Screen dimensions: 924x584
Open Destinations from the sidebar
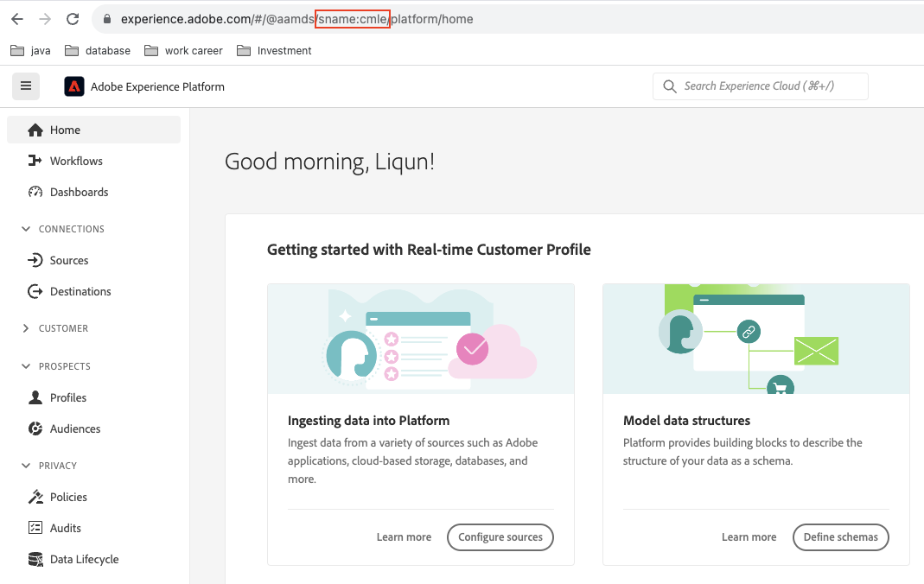(80, 291)
